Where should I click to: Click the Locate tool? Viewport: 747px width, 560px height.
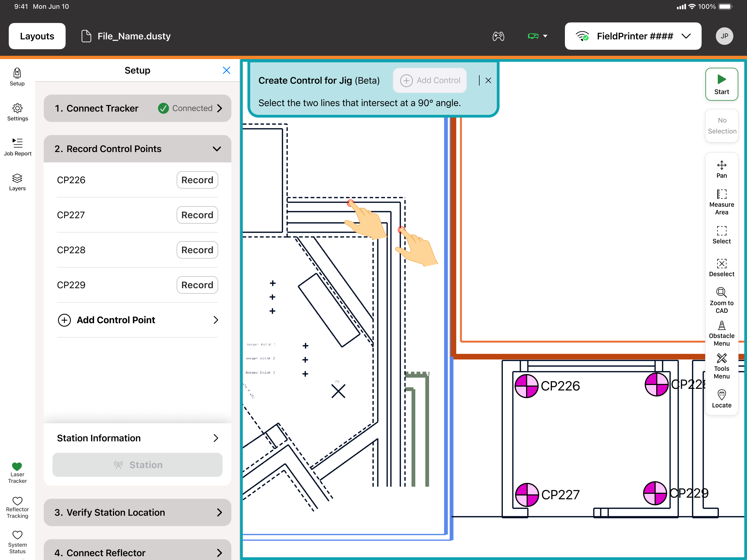(721, 399)
